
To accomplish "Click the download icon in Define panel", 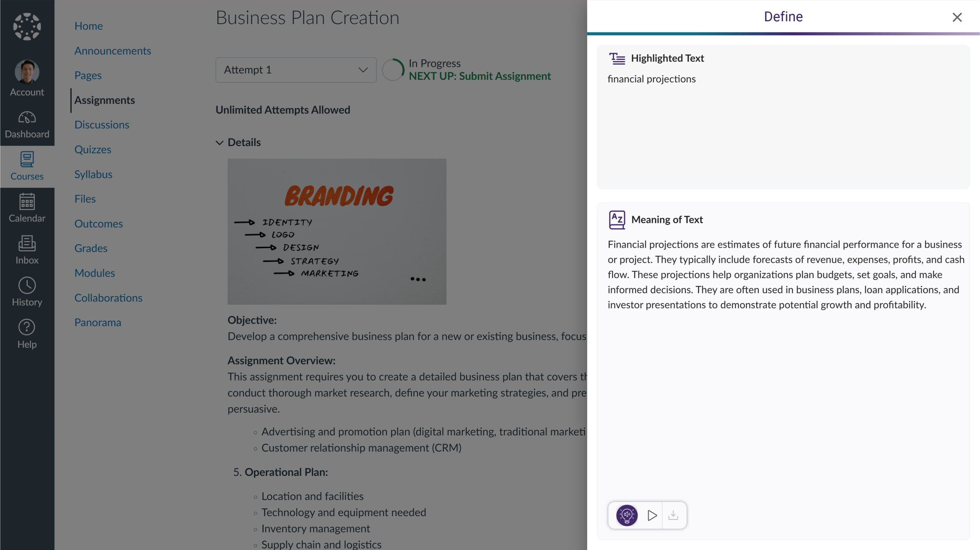I will click(674, 515).
